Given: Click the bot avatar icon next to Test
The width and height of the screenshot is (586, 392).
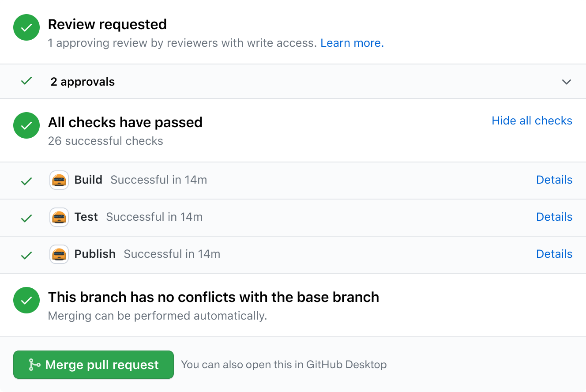Looking at the screenshot, I should 59,217.
